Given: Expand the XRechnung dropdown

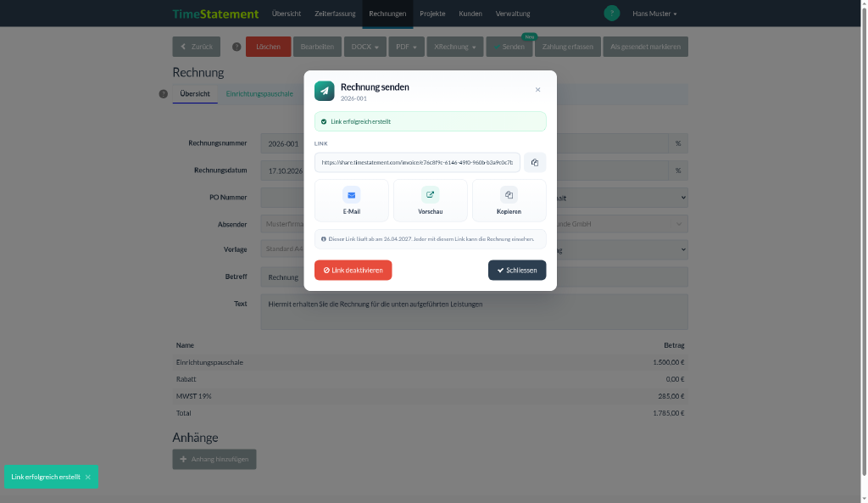Looking at the screenshot, I should tap(455, 47).
